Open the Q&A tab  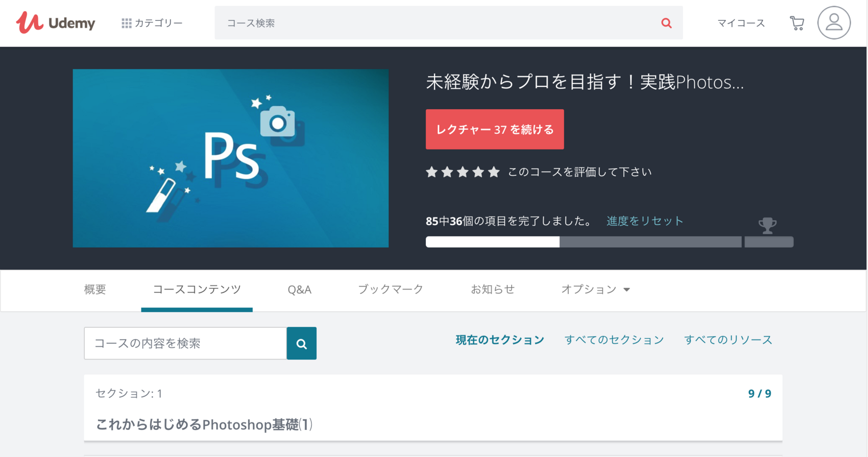pos(299,290)
